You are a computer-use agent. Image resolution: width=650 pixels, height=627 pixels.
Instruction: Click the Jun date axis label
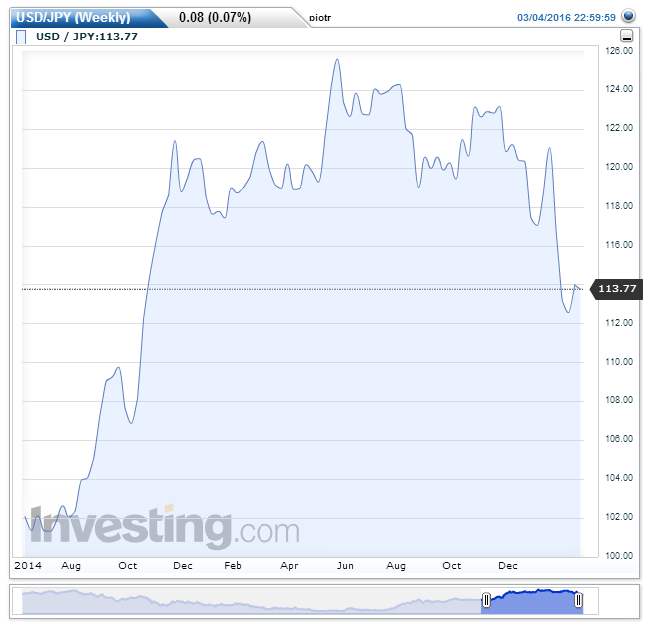(345, 565)
